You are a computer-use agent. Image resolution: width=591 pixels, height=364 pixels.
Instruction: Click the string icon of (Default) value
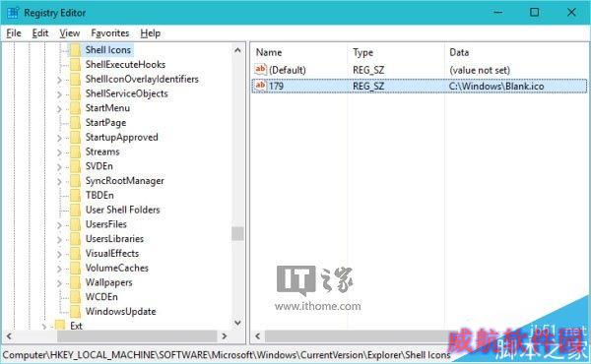(x=260, y=69)
